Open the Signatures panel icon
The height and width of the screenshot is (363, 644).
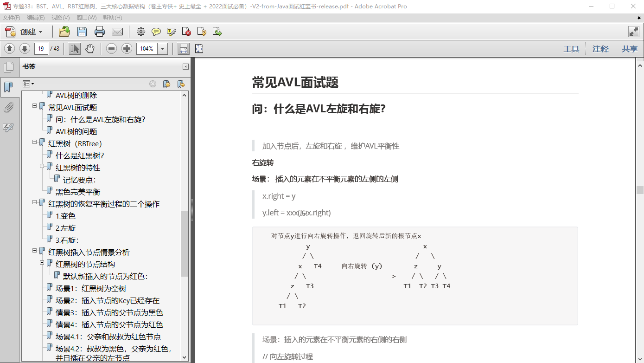click(x=8, y=127)
